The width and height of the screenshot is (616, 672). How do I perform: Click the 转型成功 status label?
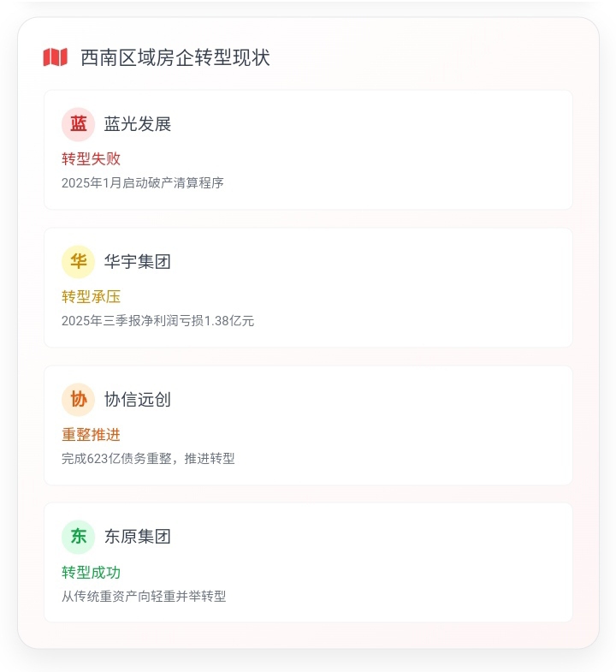pyautogui.click(x=91, y=572)
